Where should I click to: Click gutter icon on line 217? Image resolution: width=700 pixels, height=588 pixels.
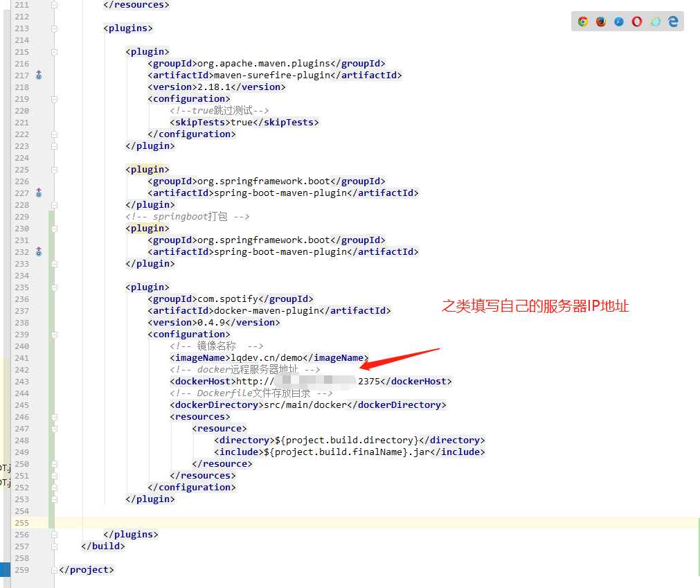pos(39,75)
